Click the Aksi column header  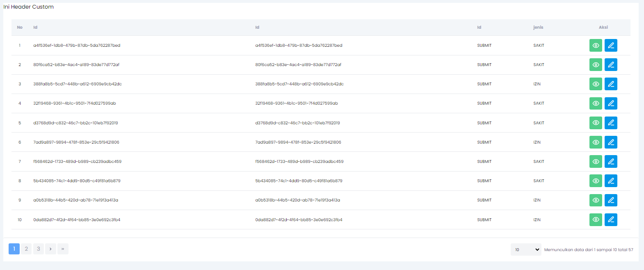pyautogui.click(x=603, y=27)
